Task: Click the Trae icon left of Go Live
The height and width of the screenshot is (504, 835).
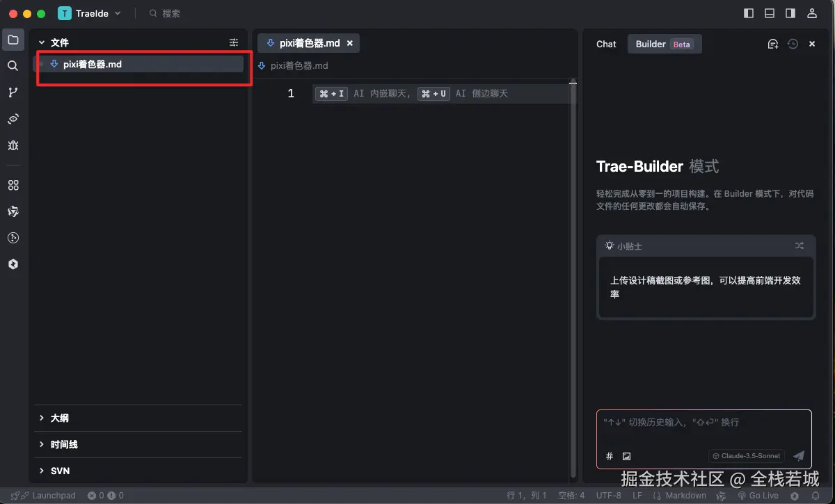Action: [x=722, y=496]
